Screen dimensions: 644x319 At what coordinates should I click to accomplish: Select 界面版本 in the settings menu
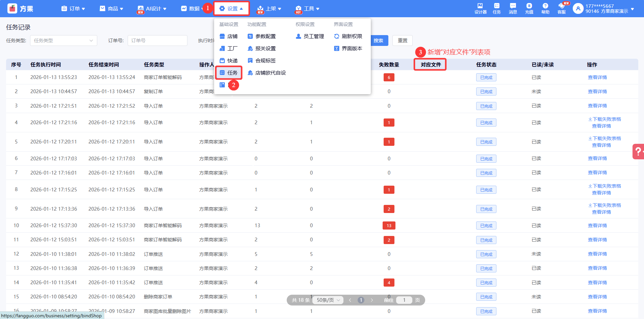click(348, 48)
